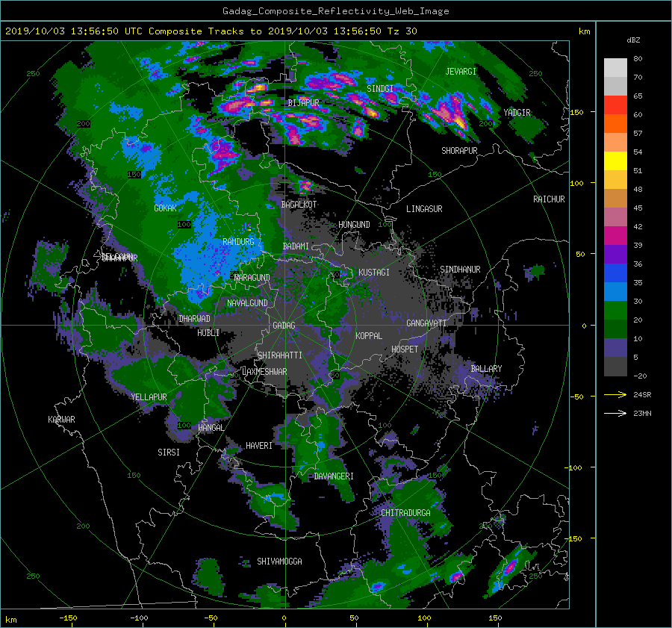The image size is (672, 628).
Task: Click the CHITRADURGA city label
Action: [x=405, y=513]
